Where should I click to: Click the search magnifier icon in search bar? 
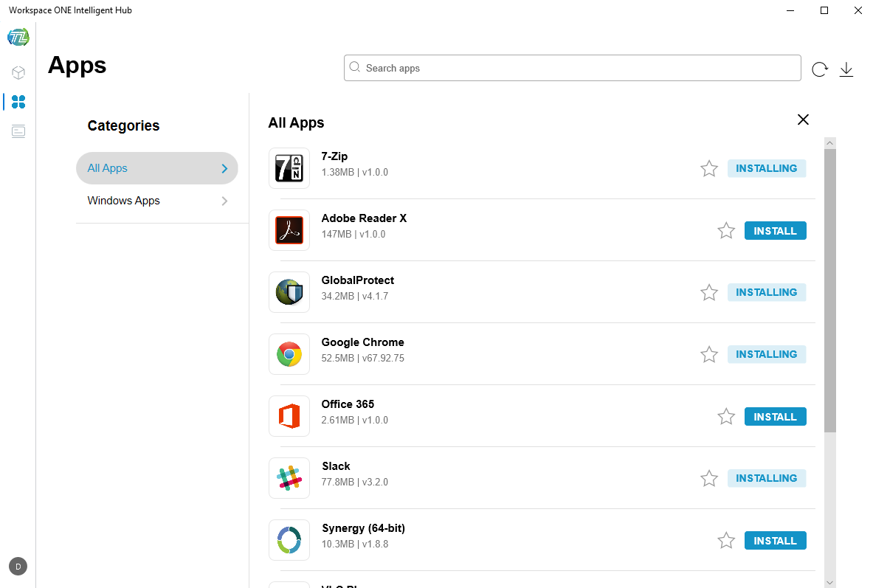355,67
